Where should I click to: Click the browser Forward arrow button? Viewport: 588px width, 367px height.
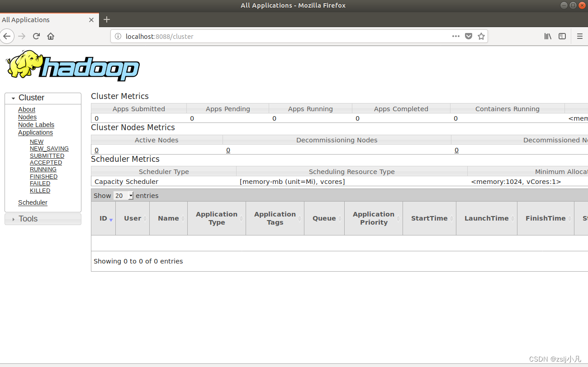tap(22, 36)
